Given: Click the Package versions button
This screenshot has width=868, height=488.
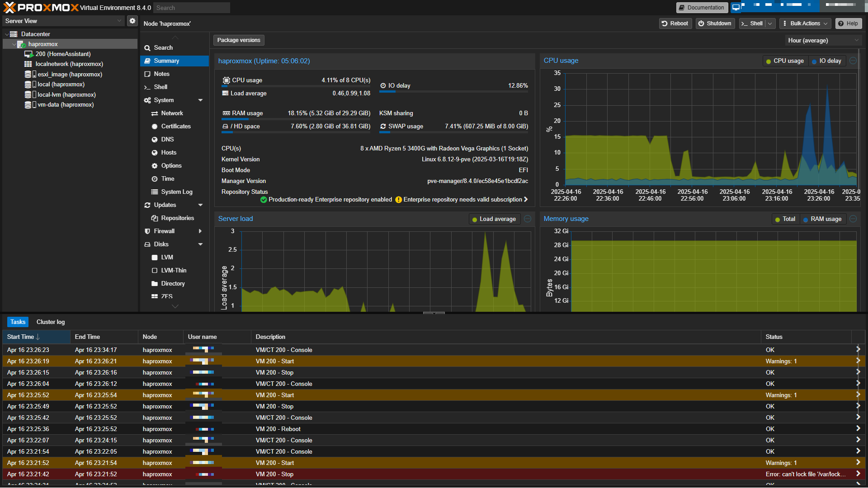Looking at the screenshot, I should pyautogui.click(x=239, y=40).
